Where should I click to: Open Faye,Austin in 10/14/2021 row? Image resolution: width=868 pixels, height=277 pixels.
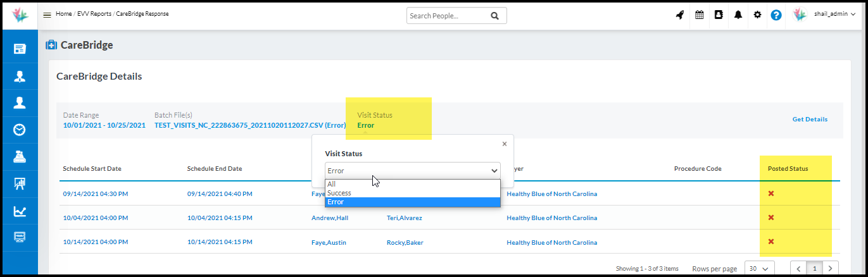(329, 242)
